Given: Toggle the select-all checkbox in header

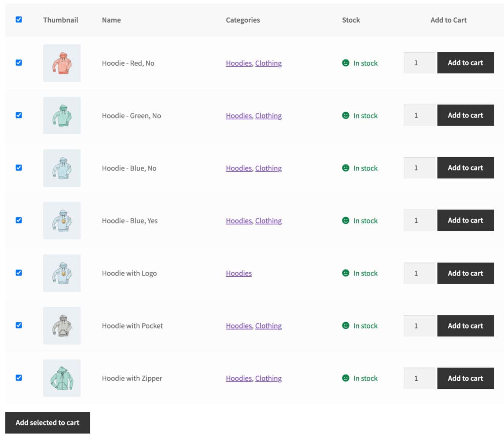Looking at the screenshot, I should pos(19,20).
